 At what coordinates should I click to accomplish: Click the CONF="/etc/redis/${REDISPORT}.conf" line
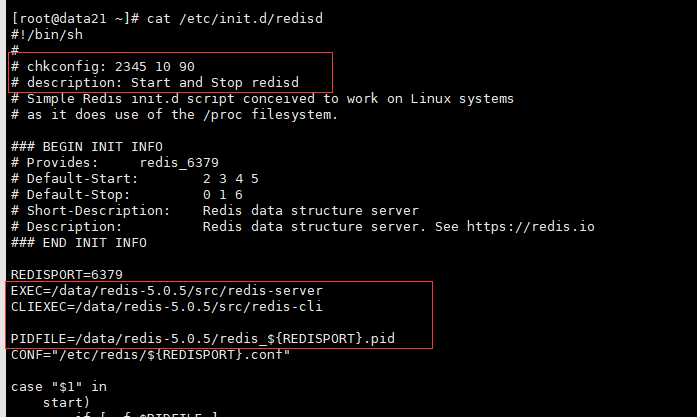click(x=150, y=355)
